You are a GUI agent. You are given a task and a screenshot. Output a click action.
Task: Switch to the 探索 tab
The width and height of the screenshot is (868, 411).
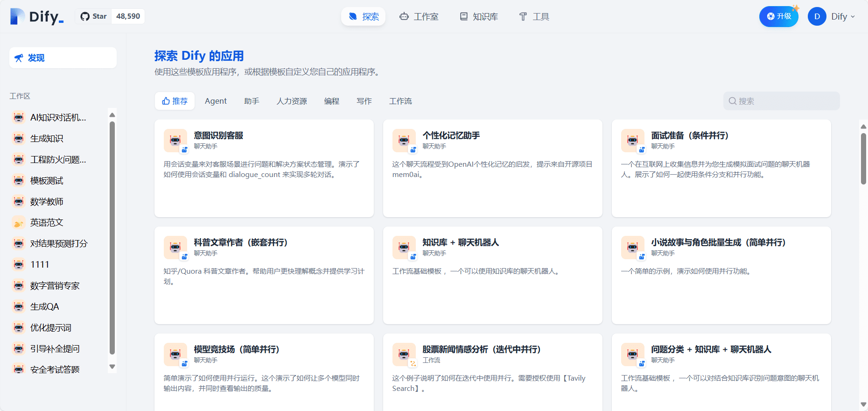[x=364, y=17]
